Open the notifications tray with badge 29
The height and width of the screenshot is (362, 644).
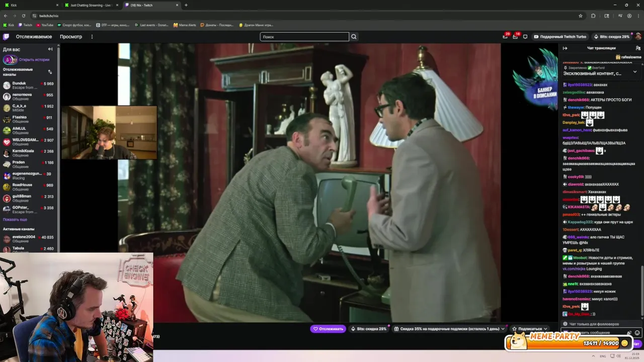click(505, 37)
